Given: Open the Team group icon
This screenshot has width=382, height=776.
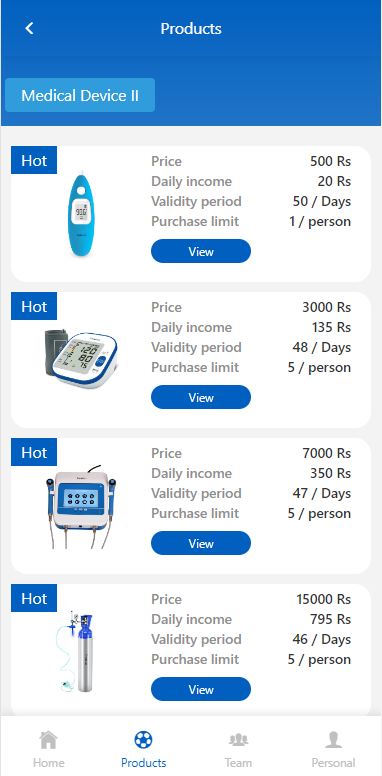Looking at the screenshot, I should tap(239, 740).
